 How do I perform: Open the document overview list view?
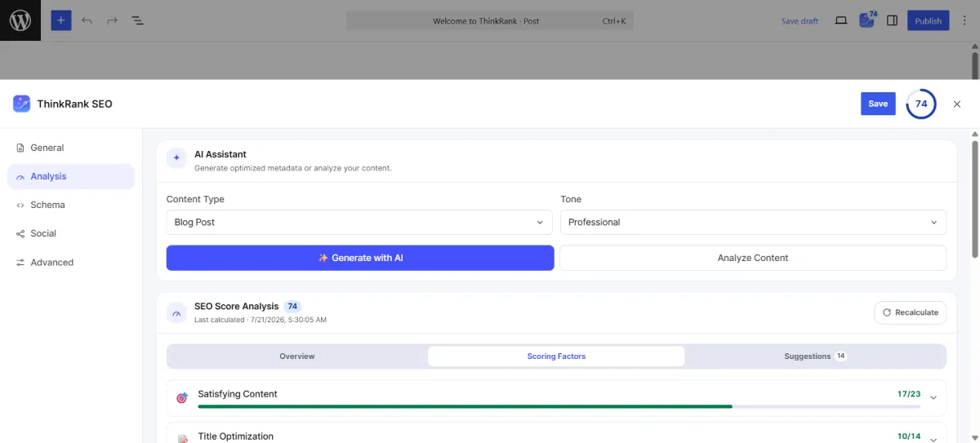137,20
